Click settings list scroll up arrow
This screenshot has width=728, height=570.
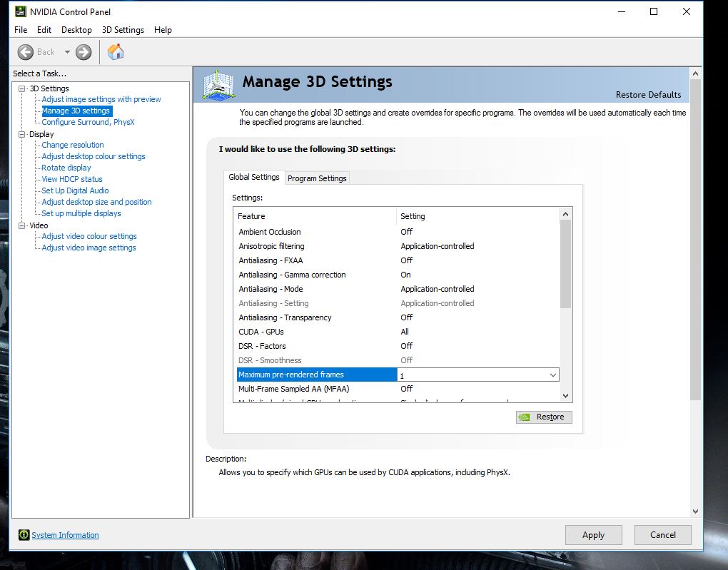pos(565,214)
